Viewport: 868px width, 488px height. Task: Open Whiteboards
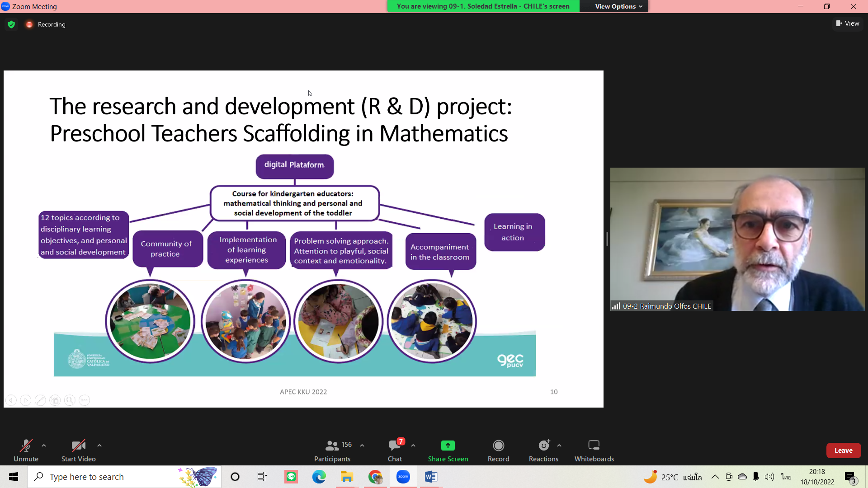(x=594, y=450)
